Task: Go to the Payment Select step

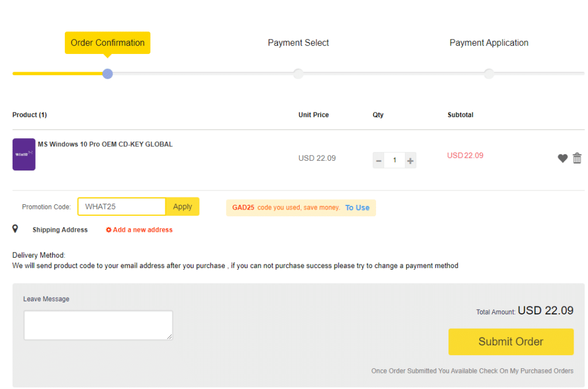Action: pyautogui.click(x=298, y=42)
